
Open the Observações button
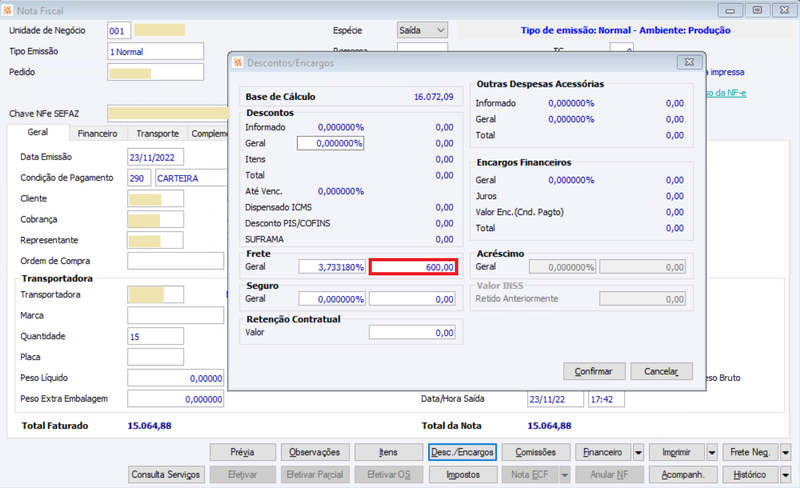coord(315,452)
